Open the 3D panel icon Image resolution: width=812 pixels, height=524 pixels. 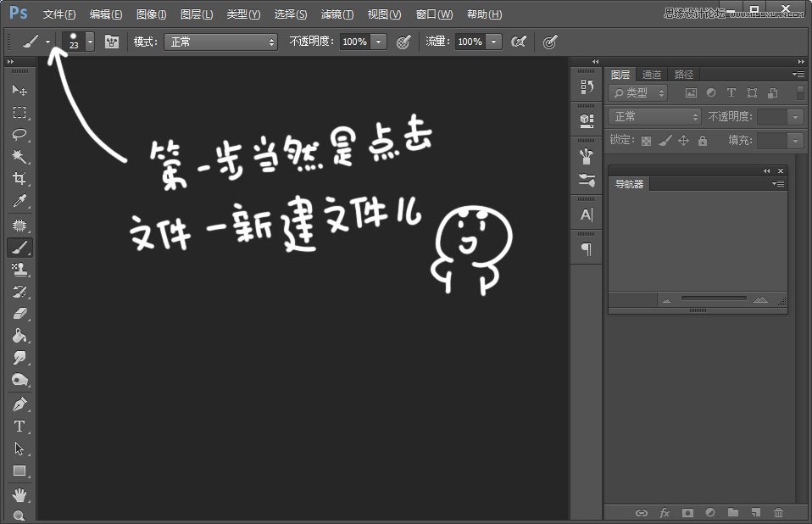[x=587, y=121]
